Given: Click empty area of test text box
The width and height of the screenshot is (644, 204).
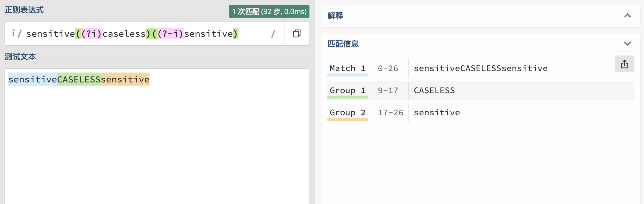Looking at the screenshot, I should [157, 143].
